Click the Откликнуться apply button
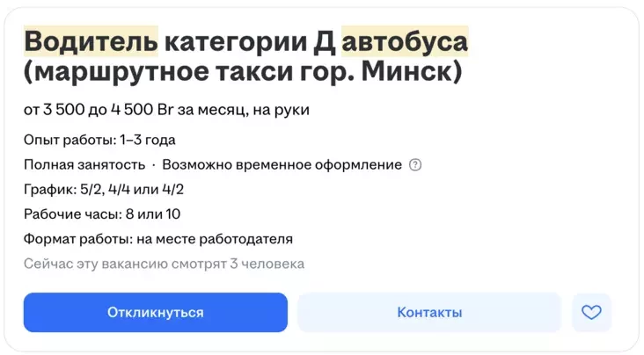This screenshot has height=355, width=644. click(x=155, y=313)
